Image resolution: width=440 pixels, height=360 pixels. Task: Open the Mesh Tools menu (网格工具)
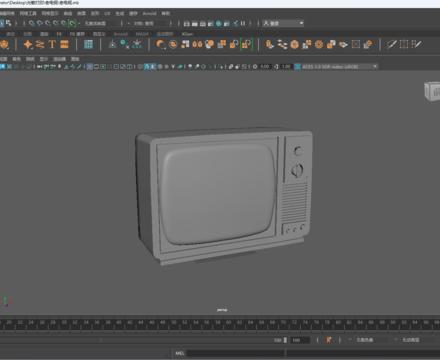pos(28,13)
